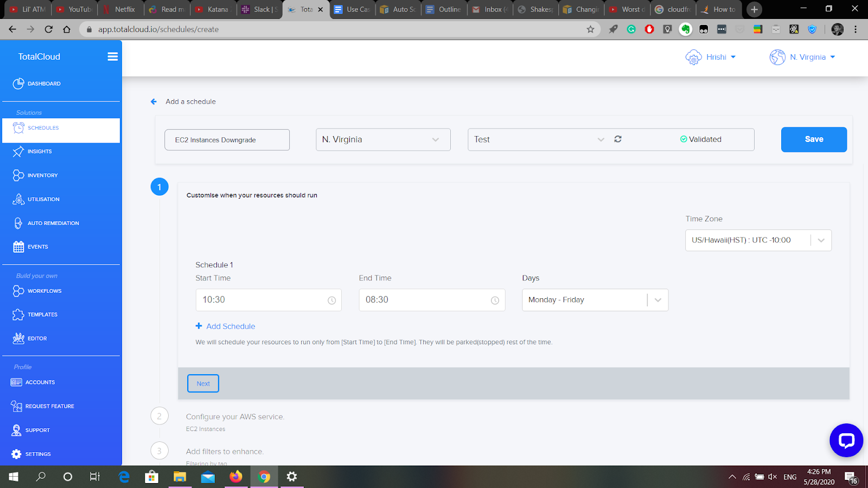
Task: Click the Schedules alarm clock icon
Action: click(x=18, y=128)
